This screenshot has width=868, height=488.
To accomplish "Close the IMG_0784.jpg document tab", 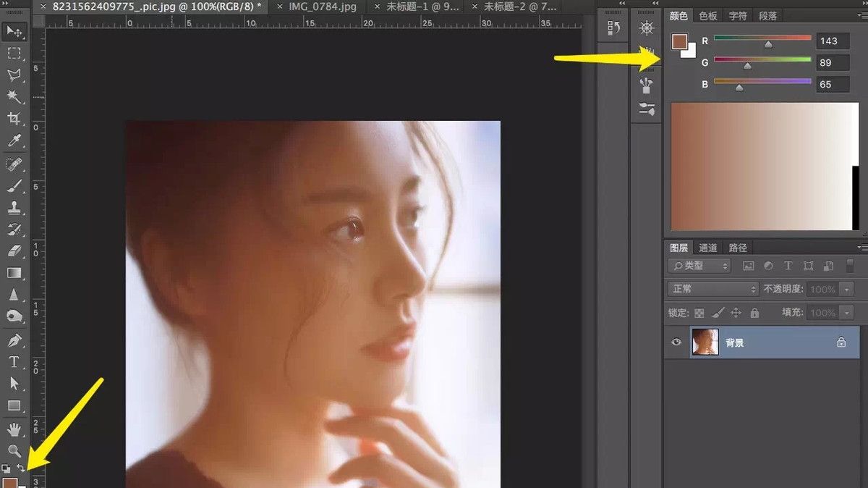I will click(280, 7).
